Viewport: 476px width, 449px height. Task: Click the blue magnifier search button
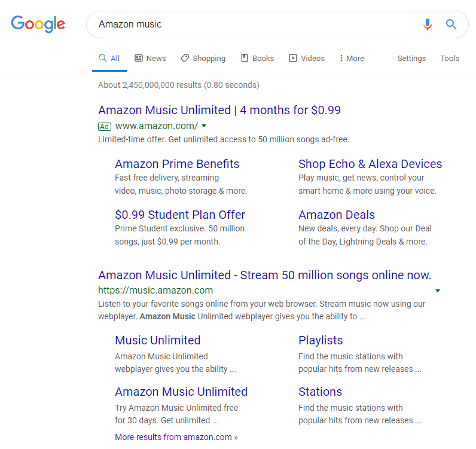click(451, 25)
